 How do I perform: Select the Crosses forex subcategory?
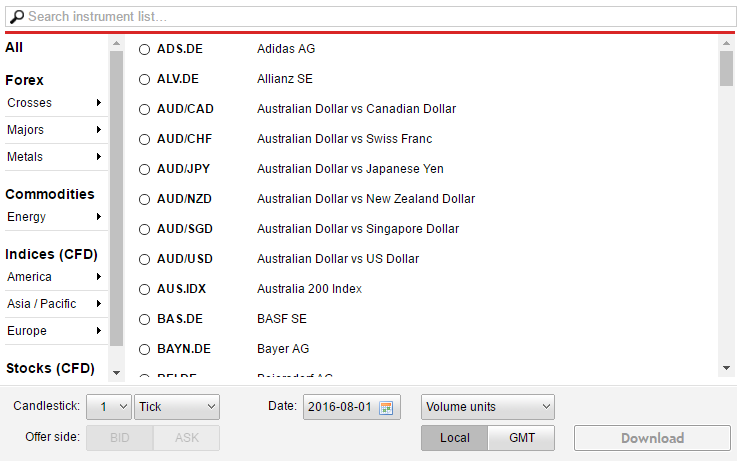point(30,102)
